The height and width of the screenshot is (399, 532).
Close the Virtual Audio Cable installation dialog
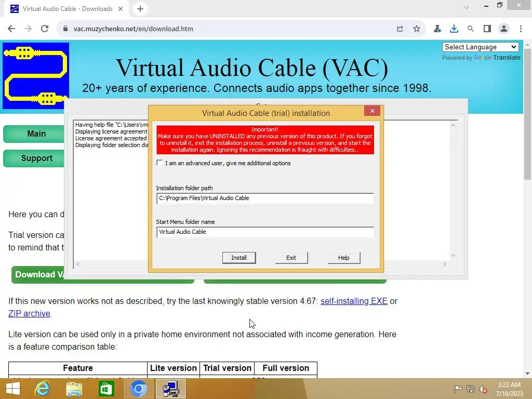coord(372,111)
